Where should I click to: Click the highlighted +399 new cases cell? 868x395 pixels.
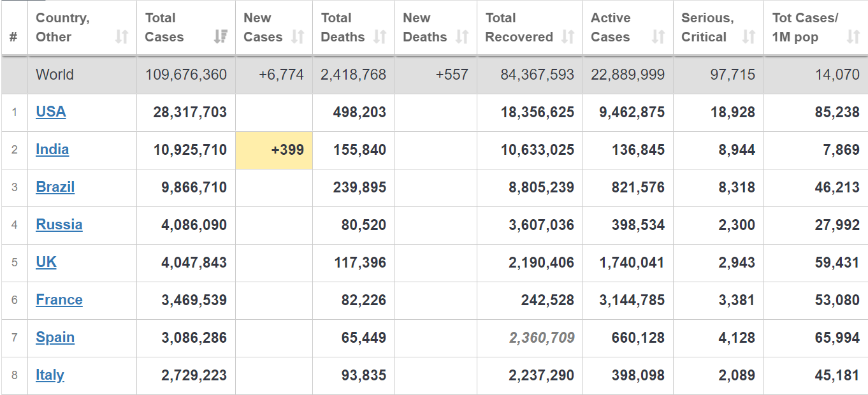click(x=274, y=150)
